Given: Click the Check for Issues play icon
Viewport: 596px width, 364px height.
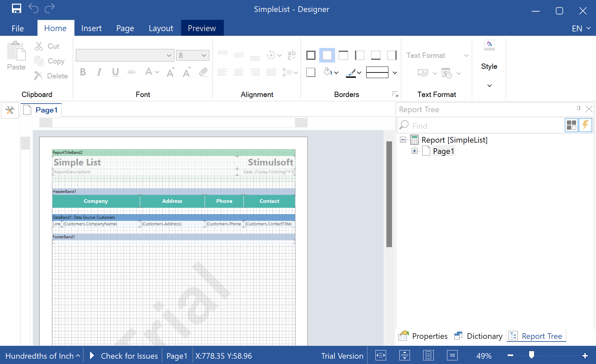Looking at the screenshot, I should [92, 356].
